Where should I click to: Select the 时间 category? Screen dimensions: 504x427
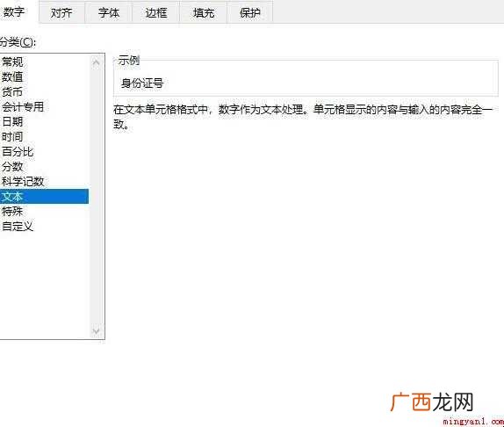[x=45, y=137]
